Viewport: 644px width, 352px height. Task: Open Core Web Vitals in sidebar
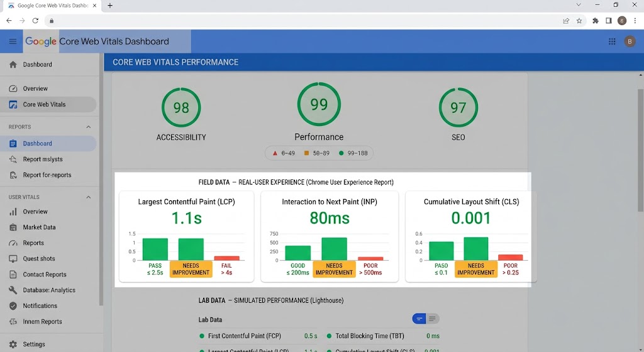(x=48, y=105)
